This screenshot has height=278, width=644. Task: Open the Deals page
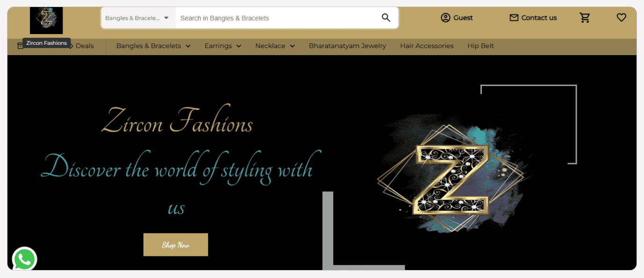[x=84, y=46]
